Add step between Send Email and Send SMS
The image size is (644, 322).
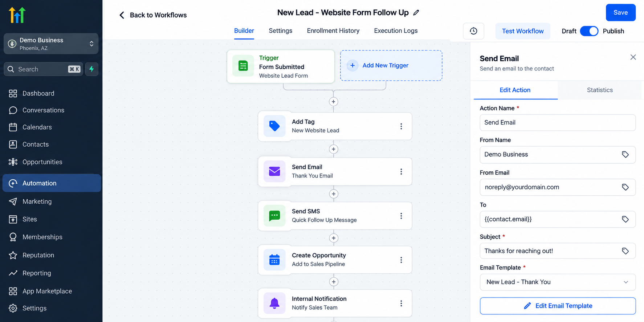coord(334,194)
